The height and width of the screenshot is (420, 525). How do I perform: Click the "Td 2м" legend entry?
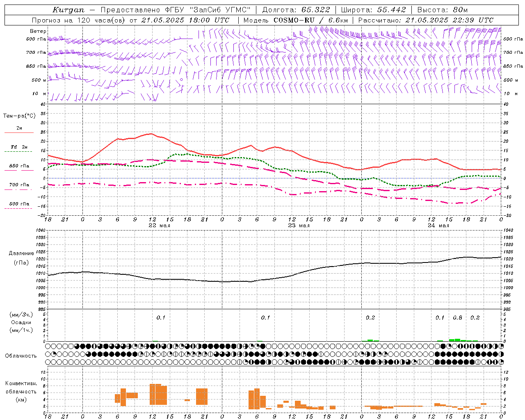click(x=19, y=147)
